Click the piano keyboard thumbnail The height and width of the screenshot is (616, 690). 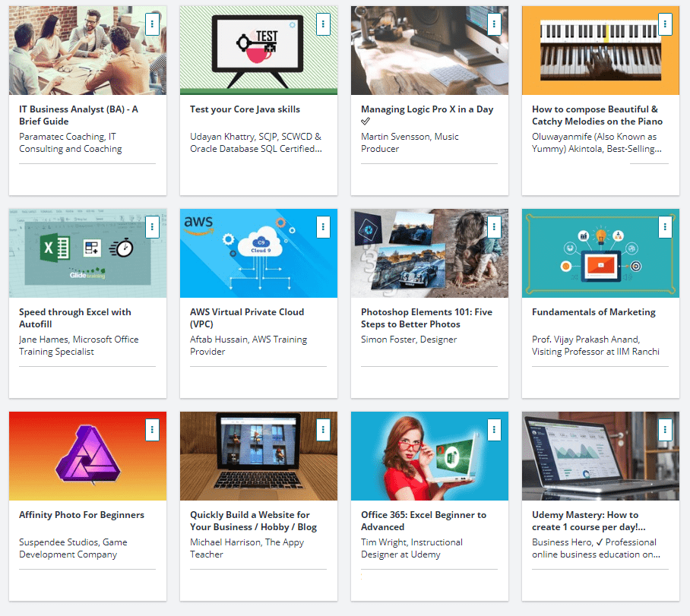[600, 50]
